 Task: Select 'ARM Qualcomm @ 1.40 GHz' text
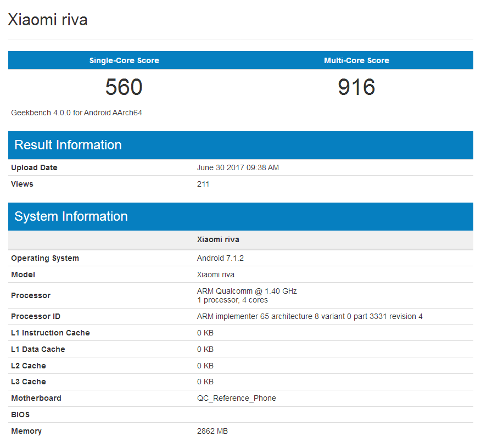pos(247,291)
